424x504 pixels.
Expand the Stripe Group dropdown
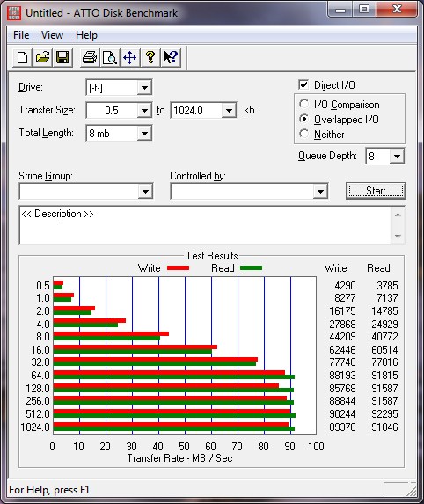tap(145, 191)
